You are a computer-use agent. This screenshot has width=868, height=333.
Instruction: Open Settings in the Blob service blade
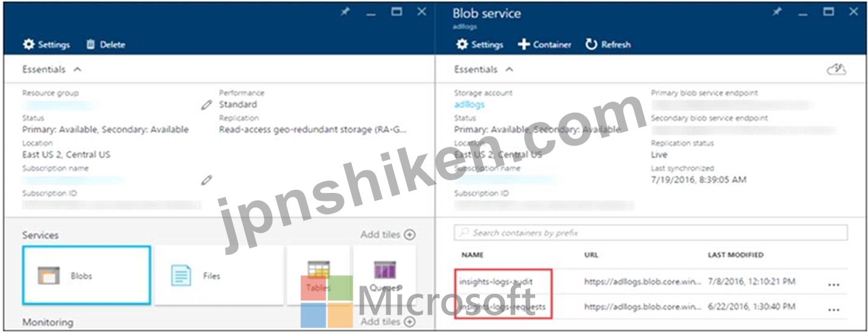point(480,44)
